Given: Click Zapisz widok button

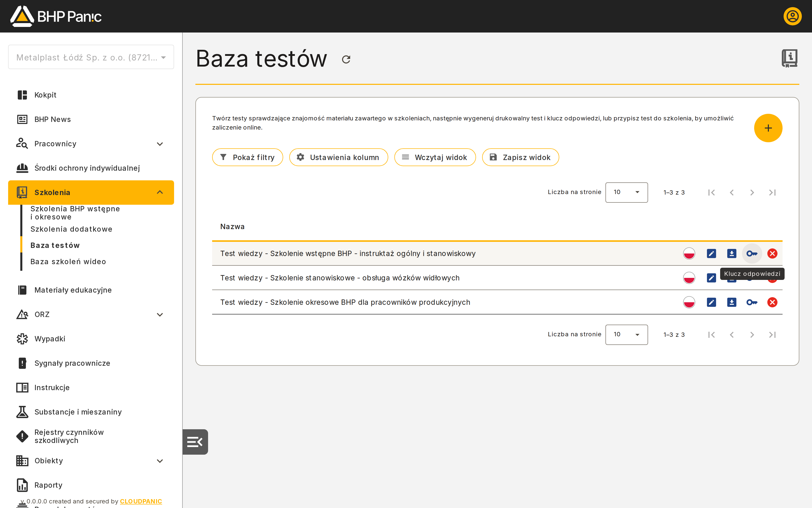Looking at the screenshot, I should click(x=520, y=157).
